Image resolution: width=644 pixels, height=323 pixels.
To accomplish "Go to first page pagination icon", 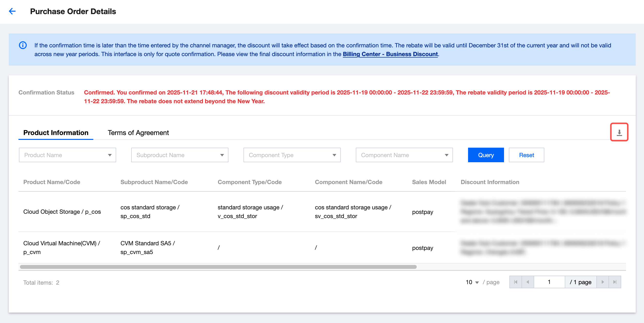I will (x=515, y=282).
